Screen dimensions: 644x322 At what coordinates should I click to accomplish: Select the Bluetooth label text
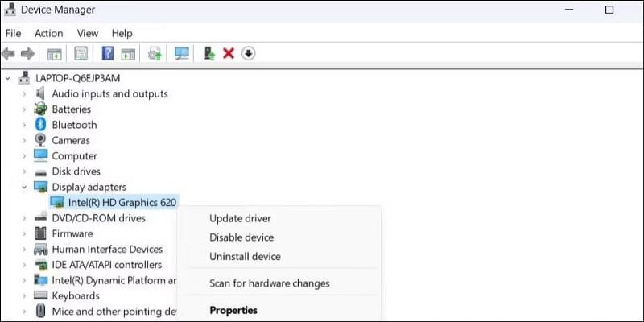[74, 125]
